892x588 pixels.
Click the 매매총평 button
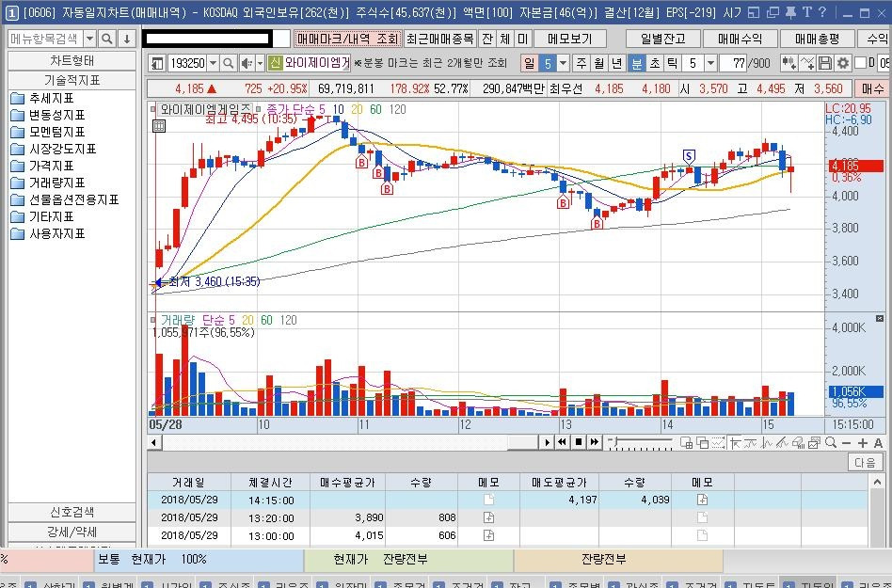(818, 39)
